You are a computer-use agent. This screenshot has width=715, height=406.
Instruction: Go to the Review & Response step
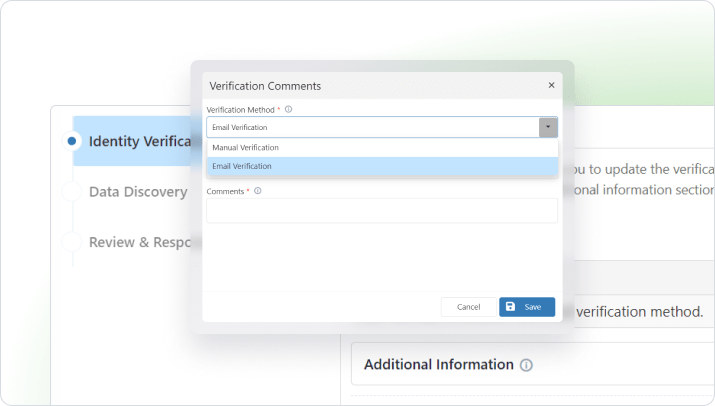[x=140, y=242]
